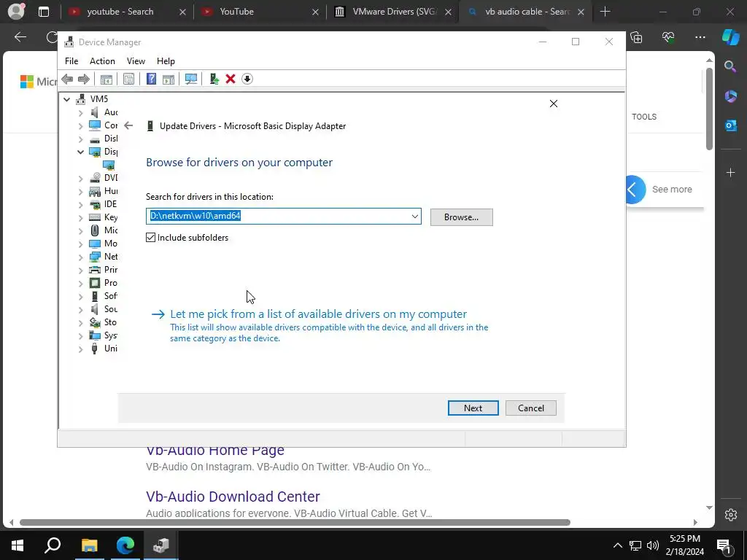This screenshot has height=560, width=747.
Task: Collapse the Display adapters tree node arrow
Action: pos(80,152)
